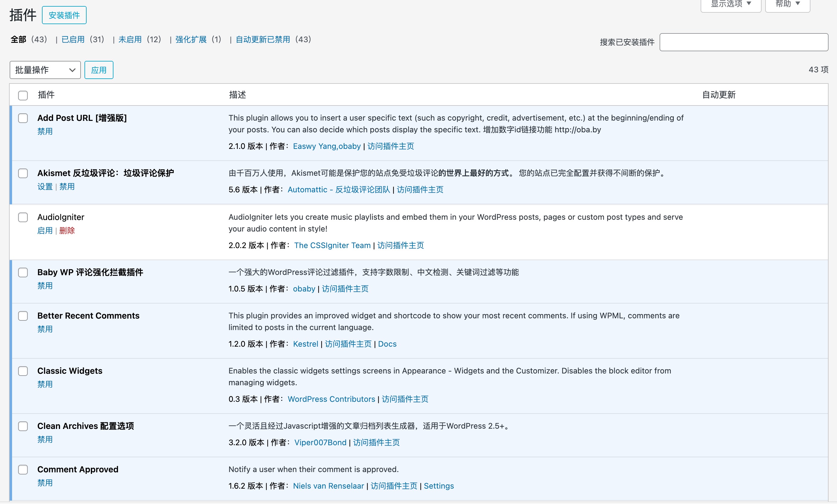Tick the select-all plugins checkbox
Viewport: 837px width, 504px height.
[23, 95]
